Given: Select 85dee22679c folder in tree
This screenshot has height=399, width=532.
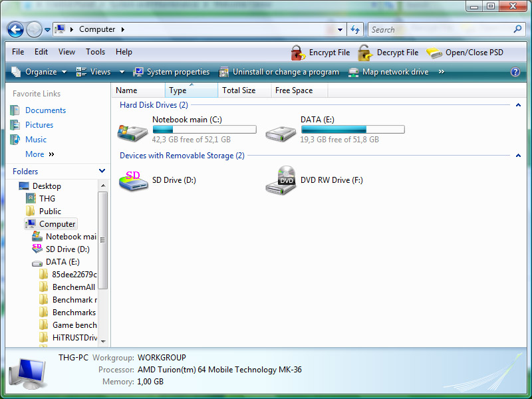Looking at the screenshot, I should pos(74,275).
